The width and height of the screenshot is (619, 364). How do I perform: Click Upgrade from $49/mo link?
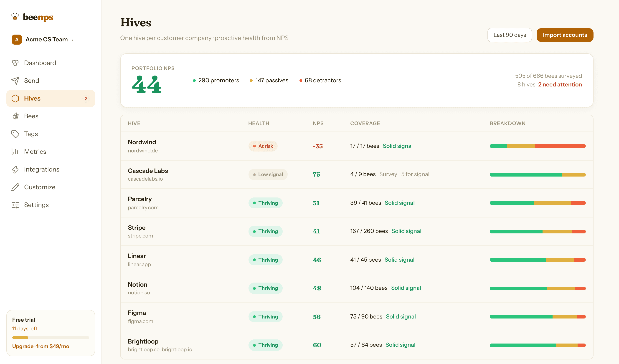pyautogui.click(x=41, y=346)
